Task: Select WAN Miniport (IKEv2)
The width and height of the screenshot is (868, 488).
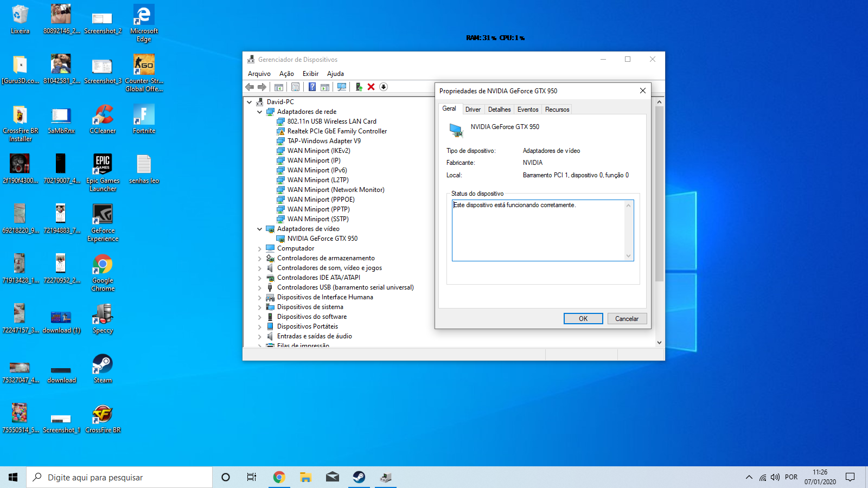Action: 318,151
